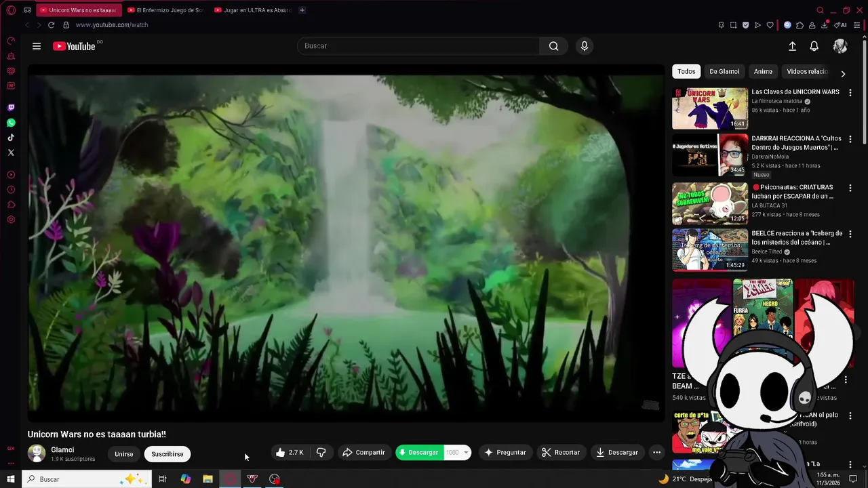The height and width of the screenshot is (488, 868).
Task: Open the Windows Start menu
Action: pyautogui.click(x=10, y=479)
